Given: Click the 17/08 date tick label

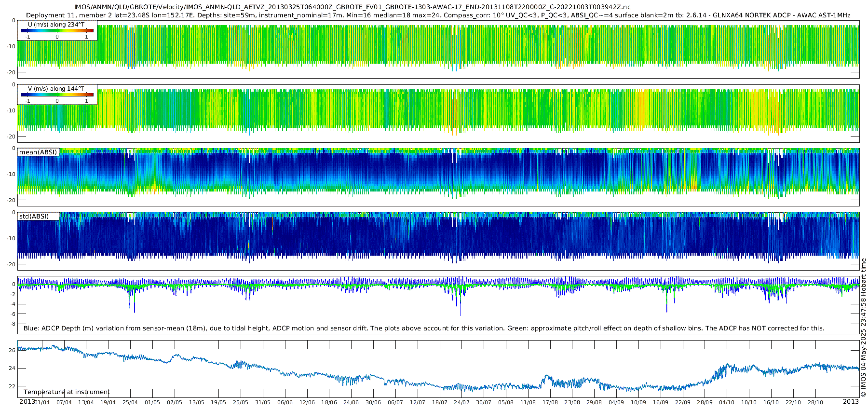Looking at the screenshot, I should tap(550, 402).
